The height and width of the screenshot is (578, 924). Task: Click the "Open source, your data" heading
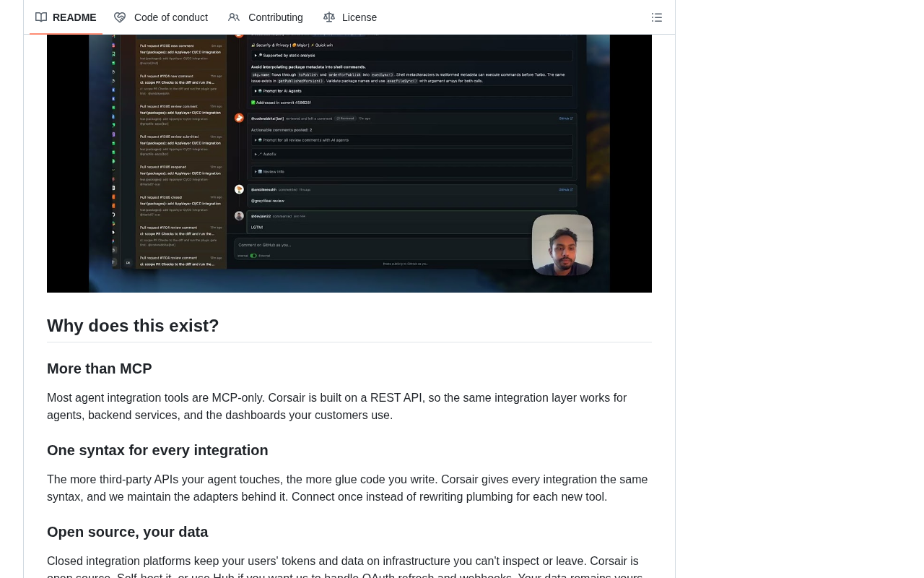coord(128,532)
